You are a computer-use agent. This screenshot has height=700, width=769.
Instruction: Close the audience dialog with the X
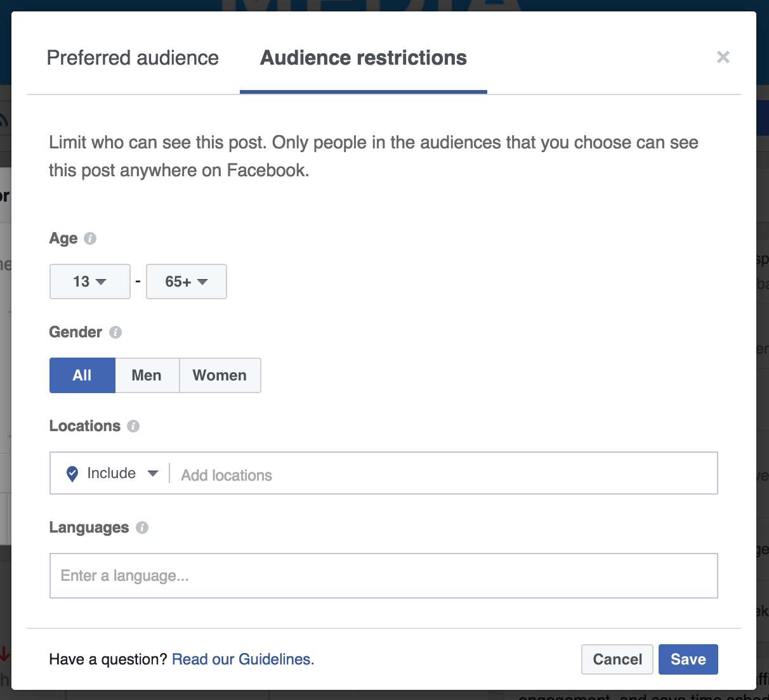click(x=723, y=58)
